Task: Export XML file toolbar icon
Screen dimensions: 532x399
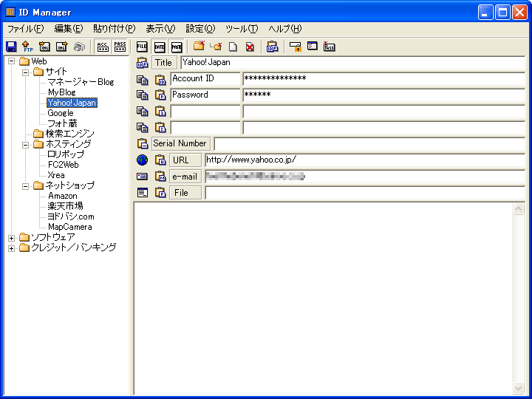Action: 62,47
